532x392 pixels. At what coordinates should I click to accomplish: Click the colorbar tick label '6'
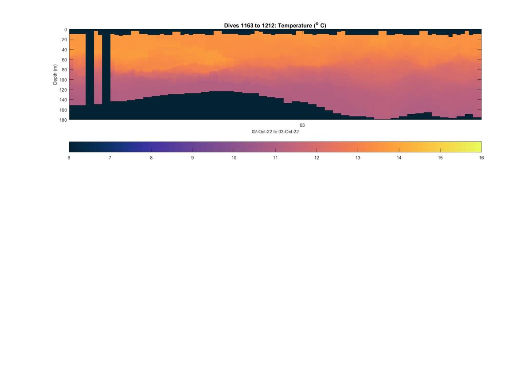coord(69,158)
